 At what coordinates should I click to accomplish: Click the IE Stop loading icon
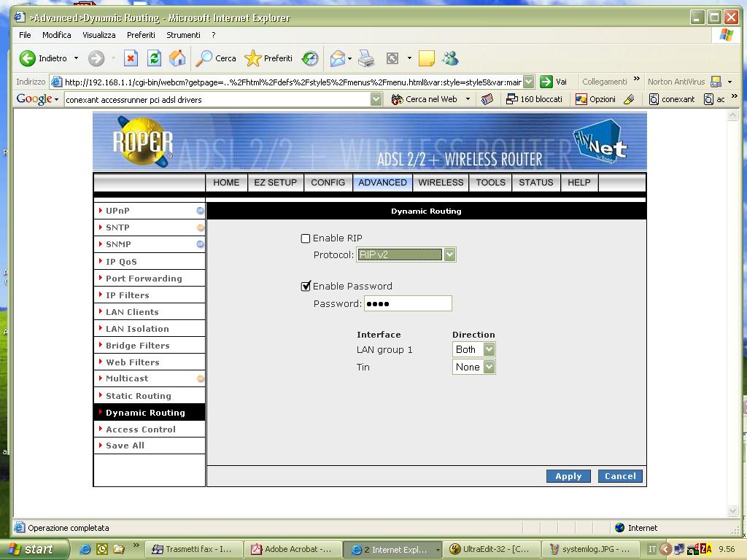coord(131,58)
